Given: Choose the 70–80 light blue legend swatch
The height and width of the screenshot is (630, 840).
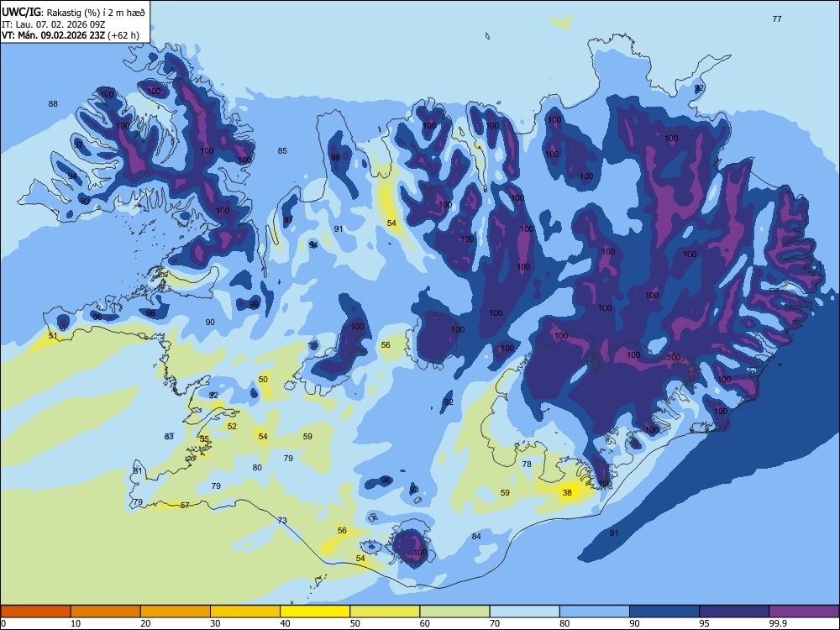Looking at the screenshot, I should click(x=524, y=612).
